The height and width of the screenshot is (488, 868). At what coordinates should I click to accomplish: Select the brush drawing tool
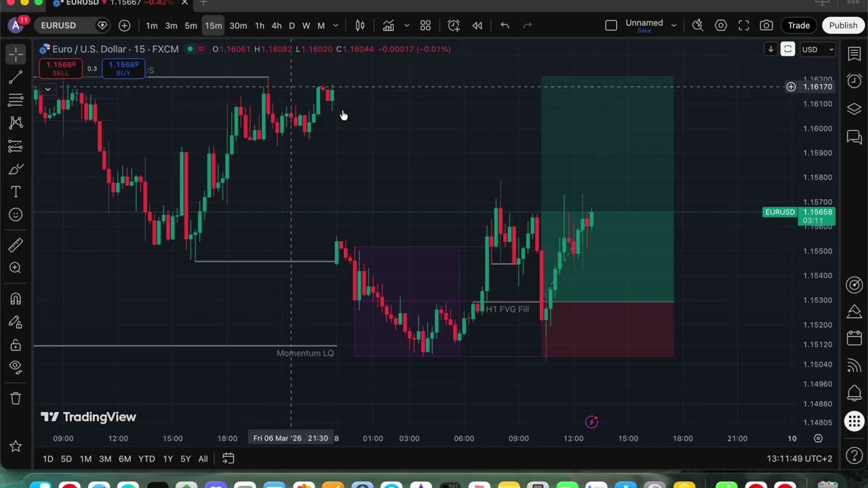click(16, 169)
